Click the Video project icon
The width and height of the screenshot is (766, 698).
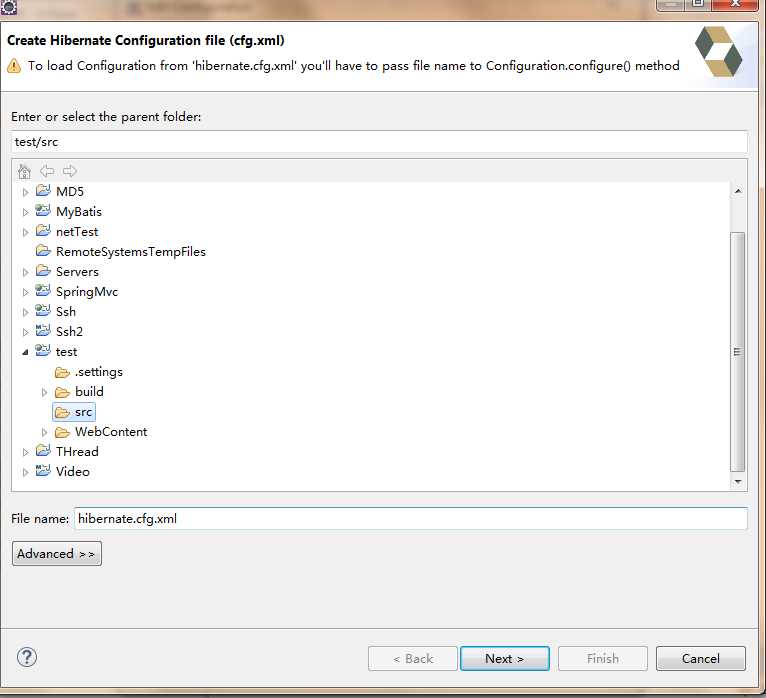click(43, 470)
